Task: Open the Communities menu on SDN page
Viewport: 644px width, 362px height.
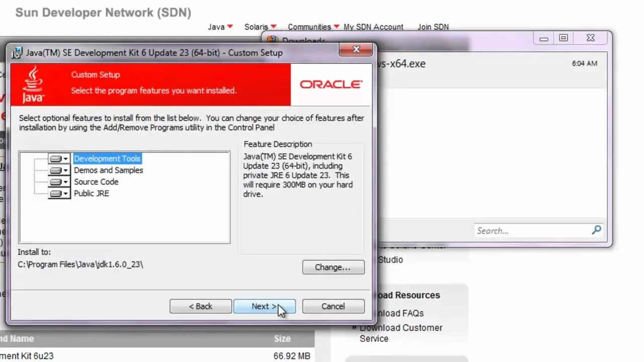Action: 313,27
